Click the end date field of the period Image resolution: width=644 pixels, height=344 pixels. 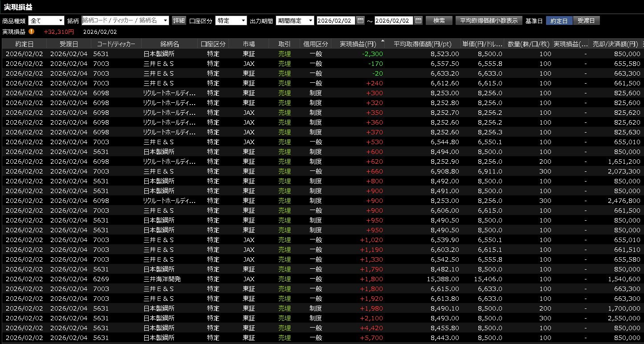(x=394, y=20)
